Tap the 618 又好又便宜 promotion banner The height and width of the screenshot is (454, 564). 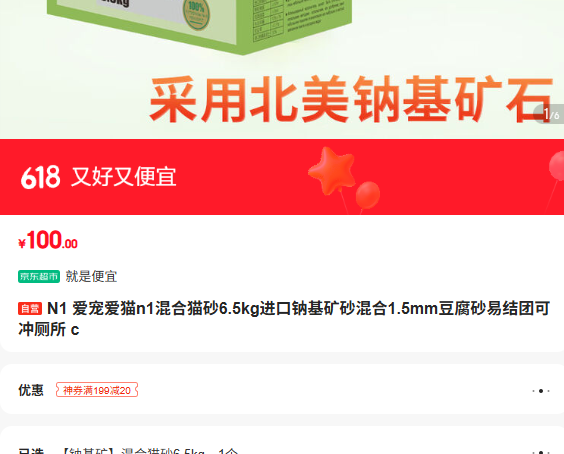pyautogui.click(x=282, y=177)
